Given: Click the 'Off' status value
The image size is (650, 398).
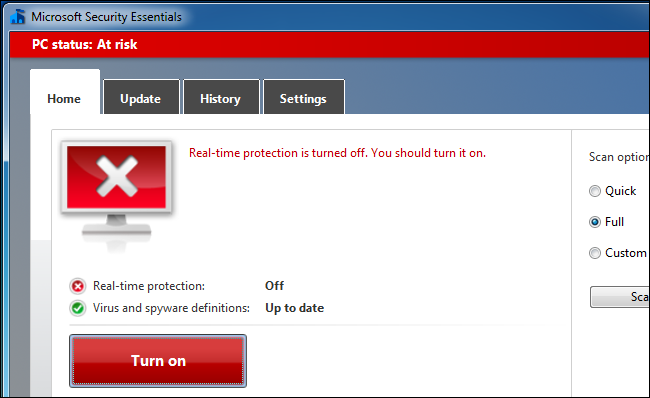Looking at the screenshot, I should (274, 286).
